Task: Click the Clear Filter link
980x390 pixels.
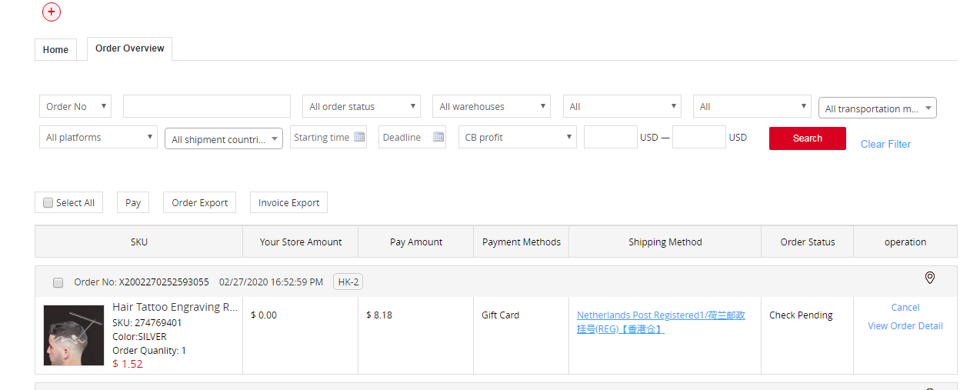Action: click(x=885, y=144)
